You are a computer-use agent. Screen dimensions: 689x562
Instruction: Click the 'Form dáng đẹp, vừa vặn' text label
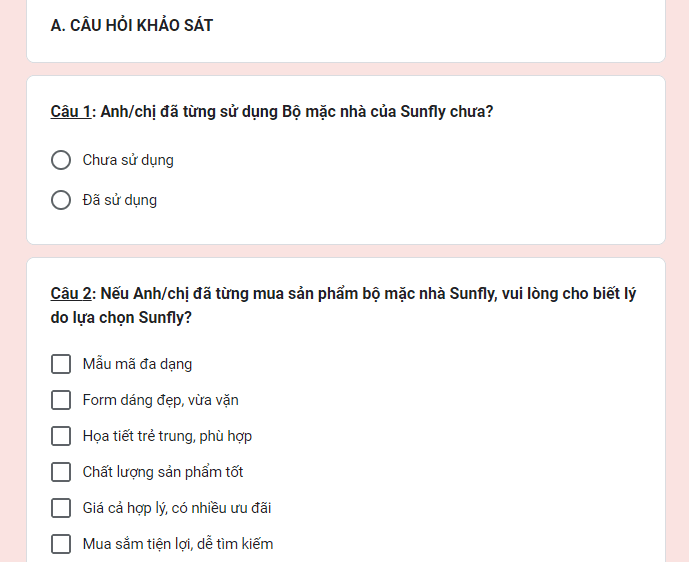160,400
